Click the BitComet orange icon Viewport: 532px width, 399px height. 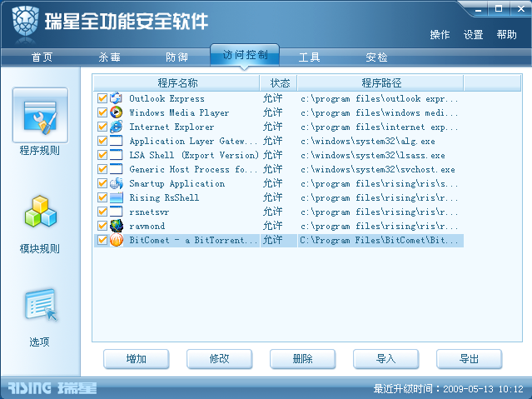pos(116,240)
